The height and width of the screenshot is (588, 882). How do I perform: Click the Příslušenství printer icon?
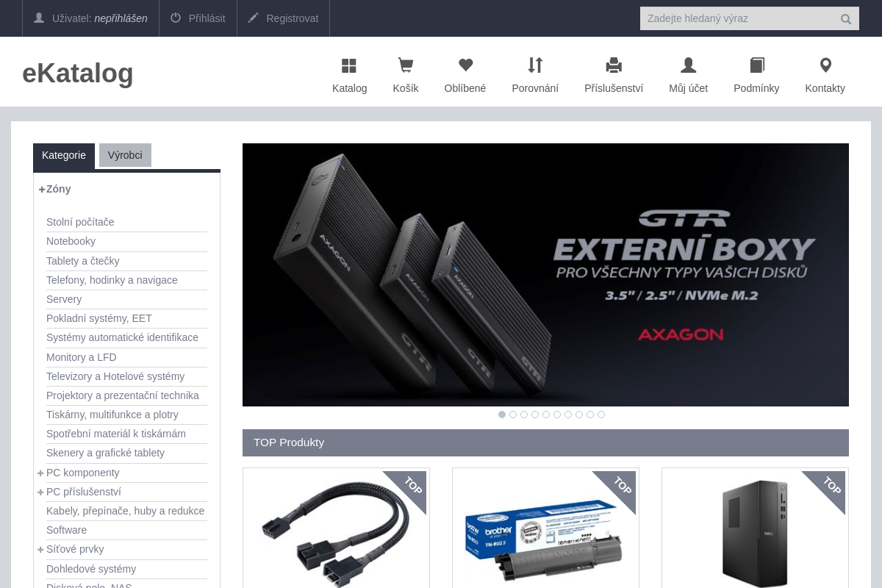(614, 65)
